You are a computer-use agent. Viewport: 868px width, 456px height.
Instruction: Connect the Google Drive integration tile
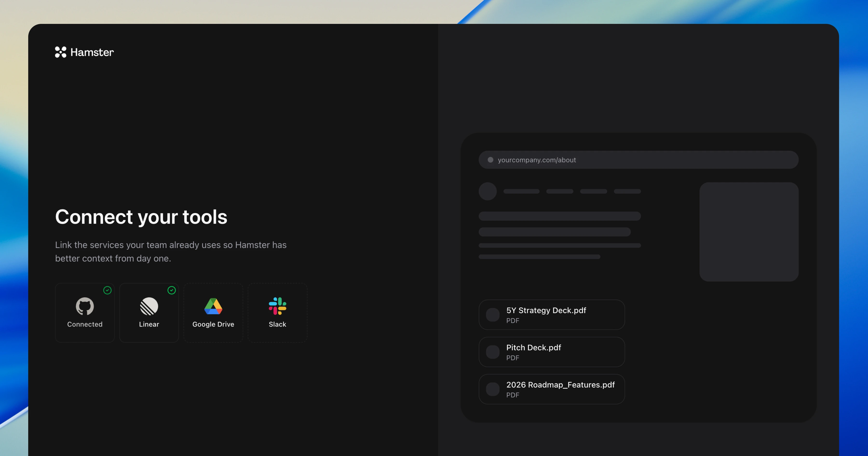click(x=213, y=313)
